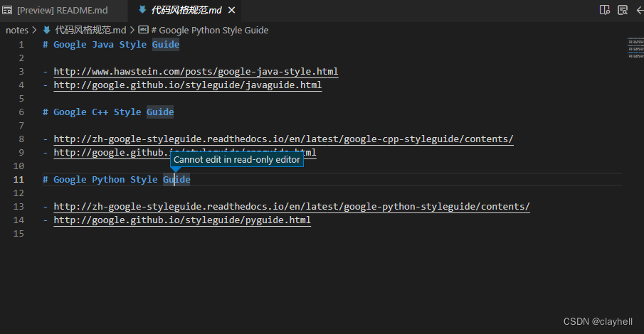Screen dimensions: 644x334
Task: Click line number 6 in gutter
Action: pyautogui.click(x=21, y=112)
